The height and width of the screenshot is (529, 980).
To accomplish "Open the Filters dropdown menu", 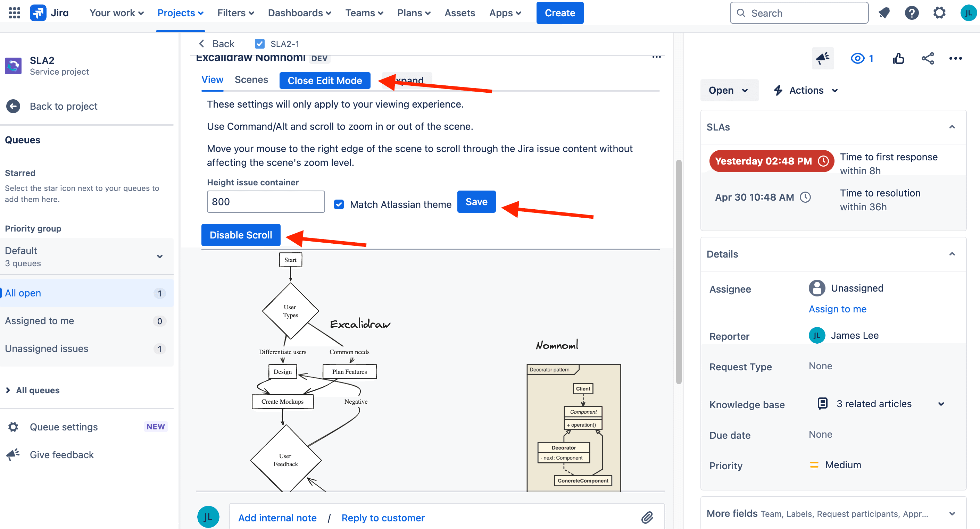I will pyautogui.click(x=235, y=13).
